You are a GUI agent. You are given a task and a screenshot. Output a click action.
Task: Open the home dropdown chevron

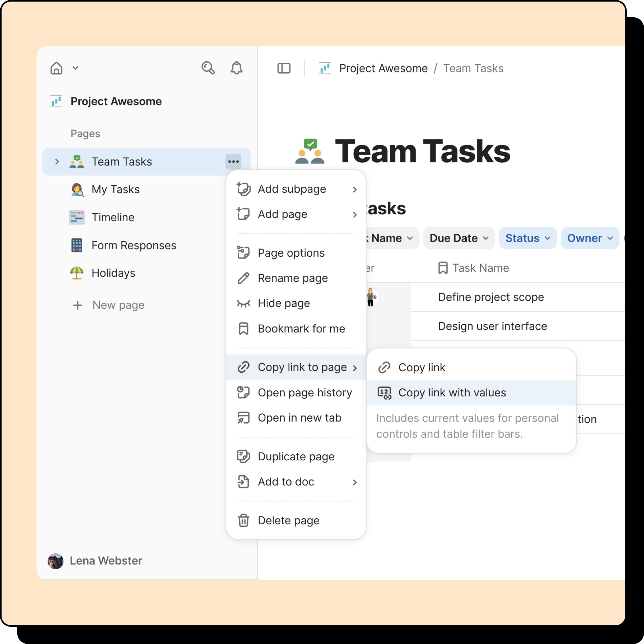tap(76, 68)
